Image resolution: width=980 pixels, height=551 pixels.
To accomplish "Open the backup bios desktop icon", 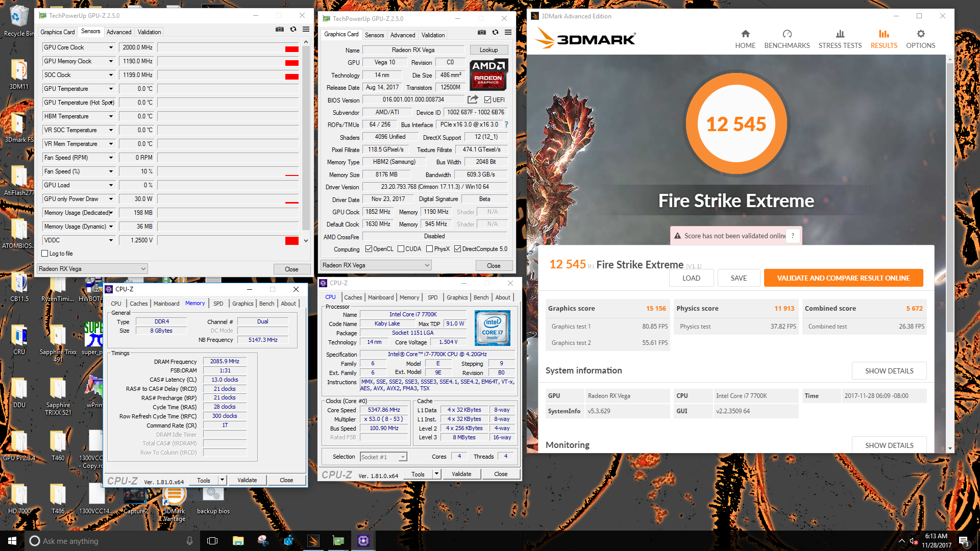I will pyautogui.click(x=213, y=501).
